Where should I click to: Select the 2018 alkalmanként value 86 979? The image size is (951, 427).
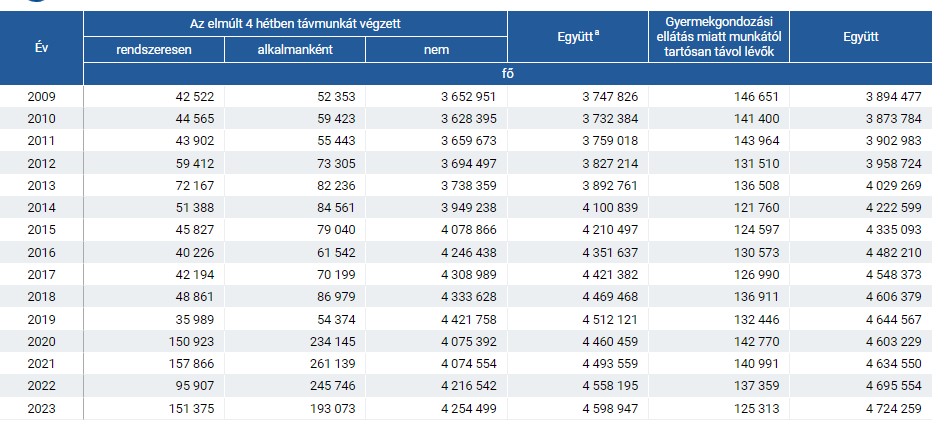335,297
